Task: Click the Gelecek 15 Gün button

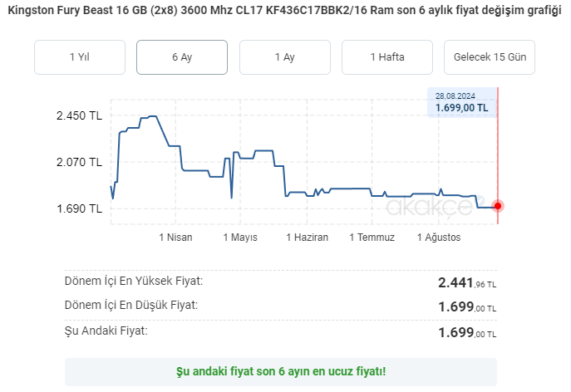Action: click(490, 57)
